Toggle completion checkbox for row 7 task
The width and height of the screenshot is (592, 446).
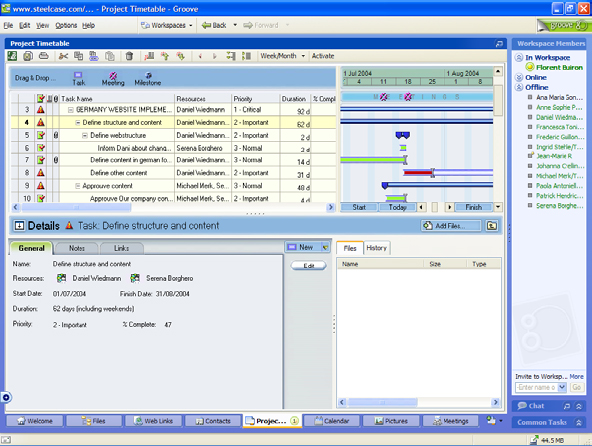(x=41, y=160)
